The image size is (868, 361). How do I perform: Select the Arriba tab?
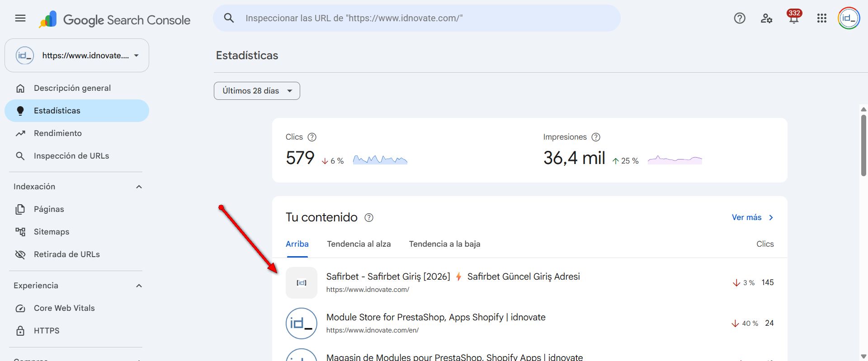297,244
